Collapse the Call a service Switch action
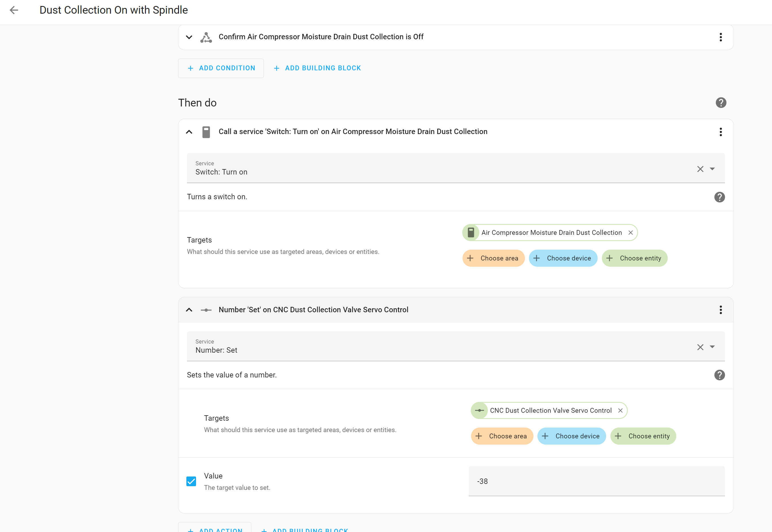Image resolution: width=772 pixels, height=532 pixels. (189, 132)
